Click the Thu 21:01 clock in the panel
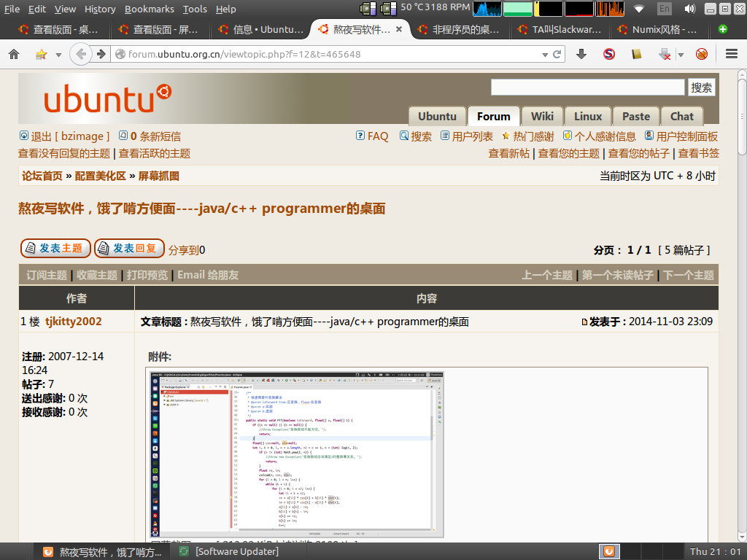 716,551
